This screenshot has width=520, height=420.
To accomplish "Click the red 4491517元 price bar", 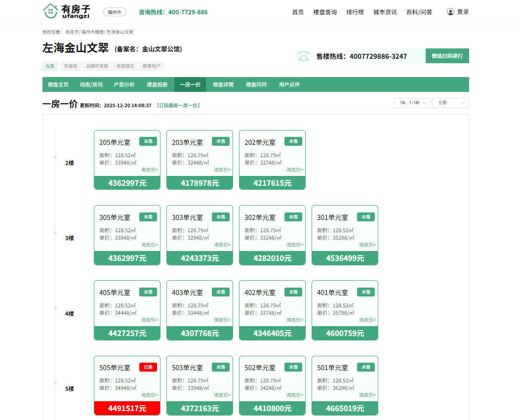I will pos(127,408).
